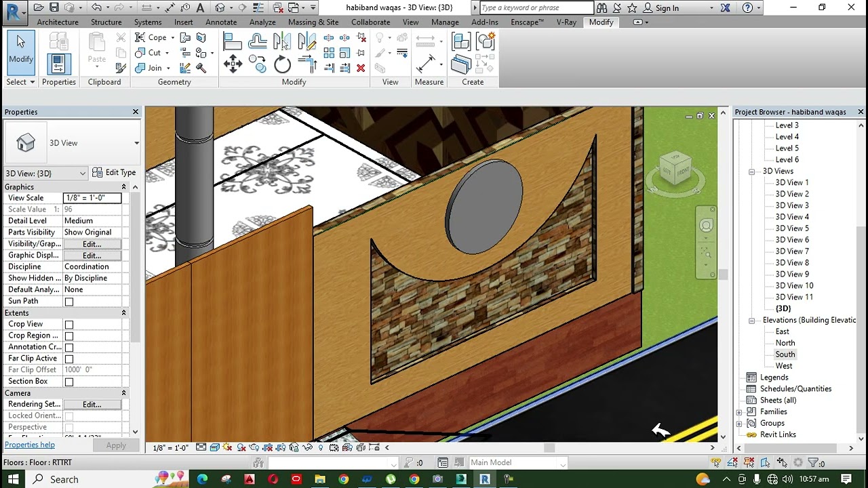Select the Rotate tool
Image resolution: width=868 pixels, height=488 pixels.
[282, 65]
